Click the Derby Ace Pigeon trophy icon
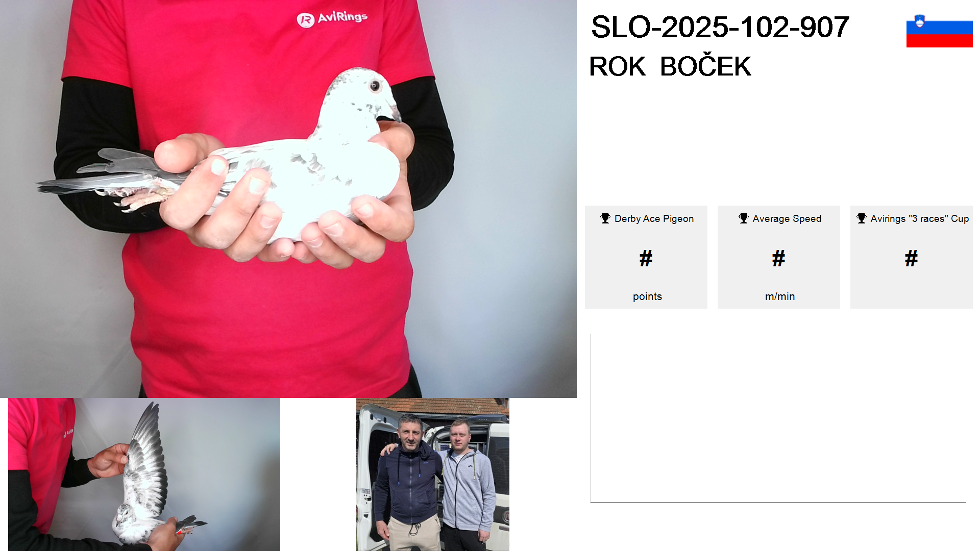This screenshot has width=980, height=551. tap(605, 218)
